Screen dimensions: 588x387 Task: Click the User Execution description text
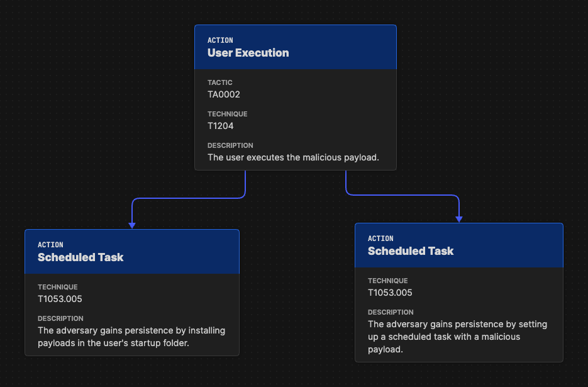(x=293, y=157)
